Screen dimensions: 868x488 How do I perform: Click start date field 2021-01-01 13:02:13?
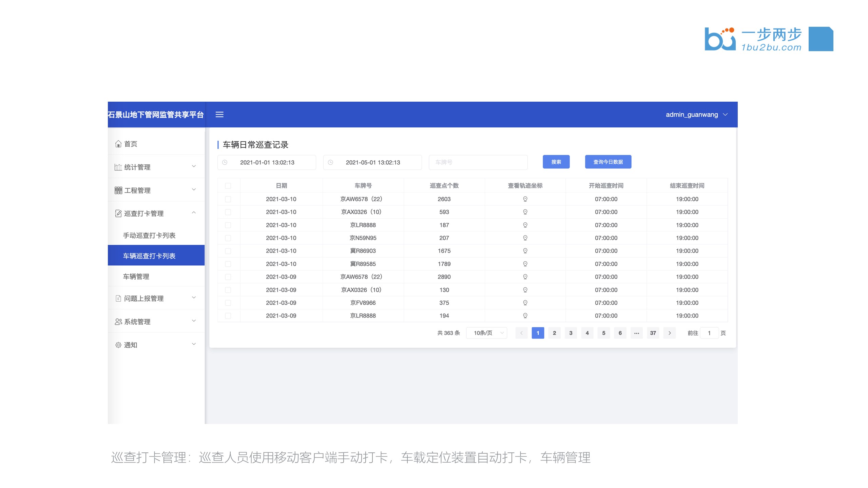[x=267, y=162]
